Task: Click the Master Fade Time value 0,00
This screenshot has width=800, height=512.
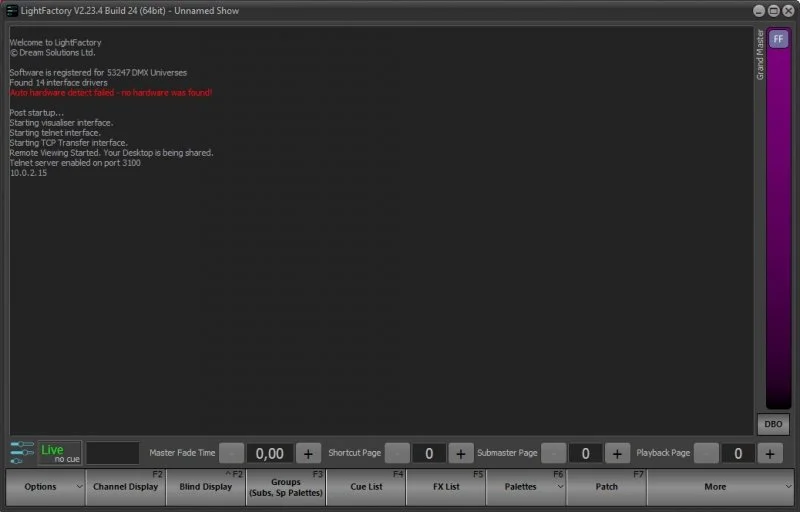Action: (269, 453)
